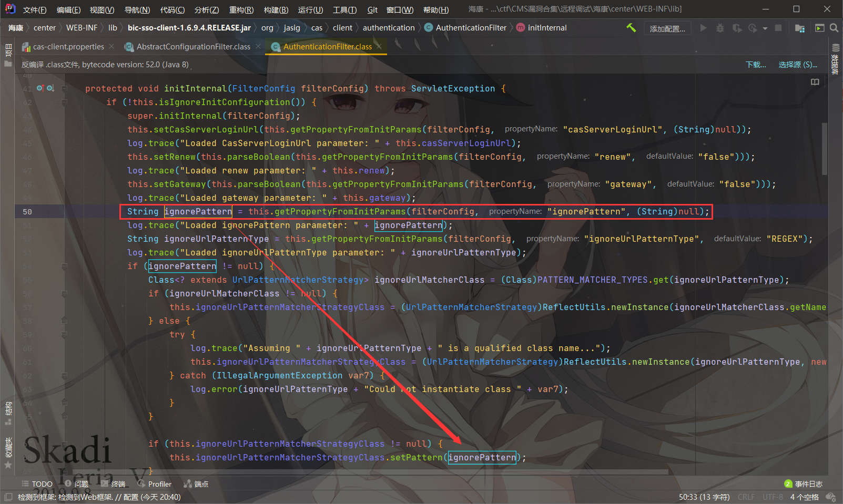843x504 pixels.
Task: Click bic-sso-client-1.6.9.4.RELEASE.jar breadcrumb
Action: pos(189,28)
